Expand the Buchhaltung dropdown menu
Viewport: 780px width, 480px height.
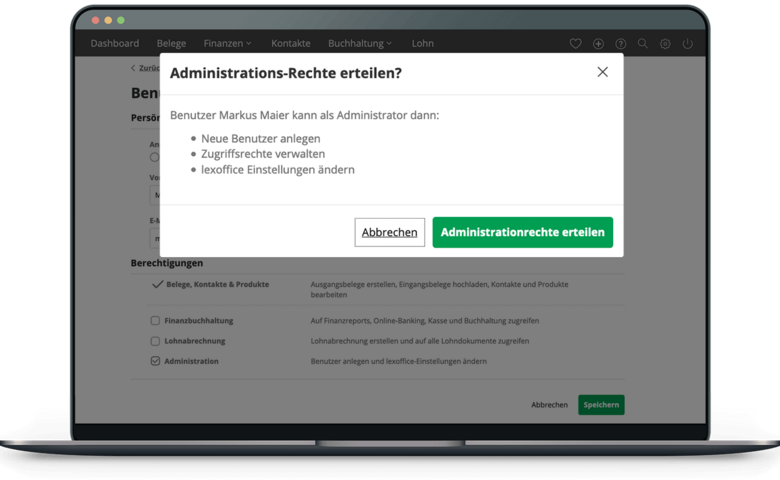360,44
